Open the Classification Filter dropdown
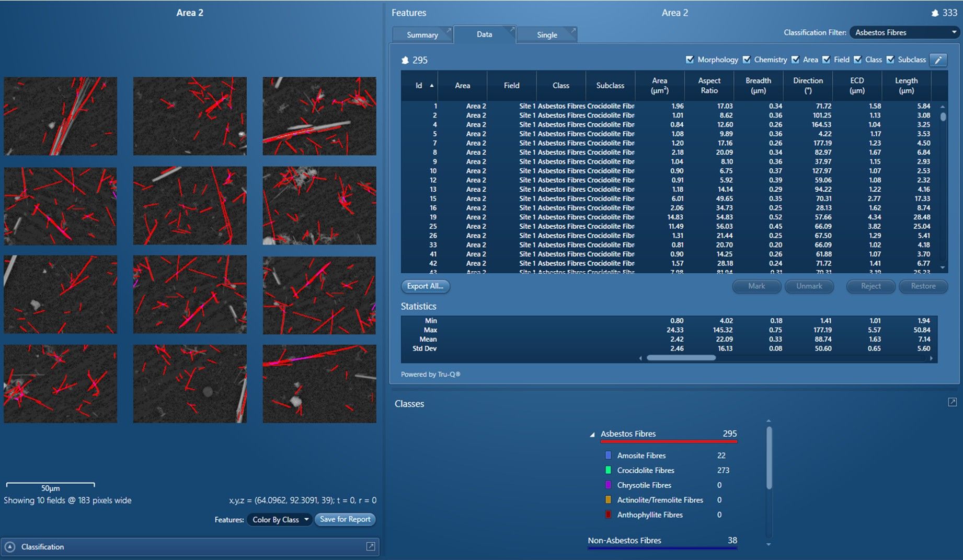 click(904, 32)
